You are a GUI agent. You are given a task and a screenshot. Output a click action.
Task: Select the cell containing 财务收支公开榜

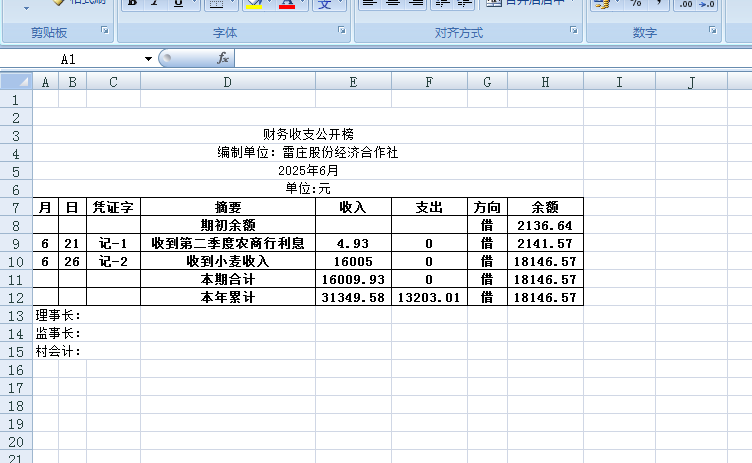pyautogui.click(x=308, y=134)
